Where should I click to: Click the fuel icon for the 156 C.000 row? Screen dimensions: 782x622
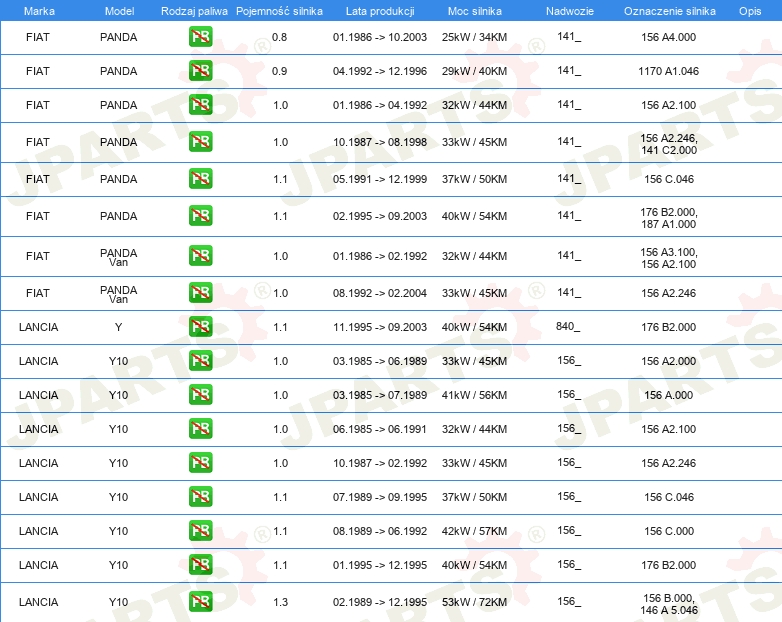(x=200, y=531)
